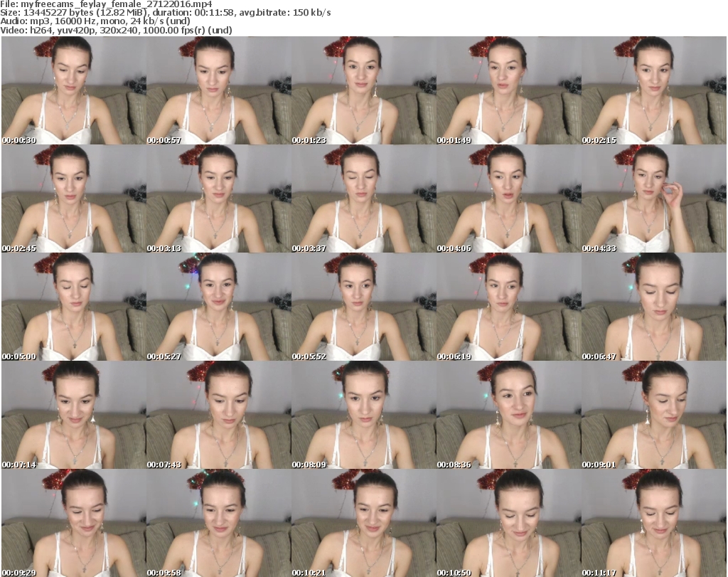Click the thumbnail timestamped 00:00:30
728x577 pixels.
coord(73,91)
